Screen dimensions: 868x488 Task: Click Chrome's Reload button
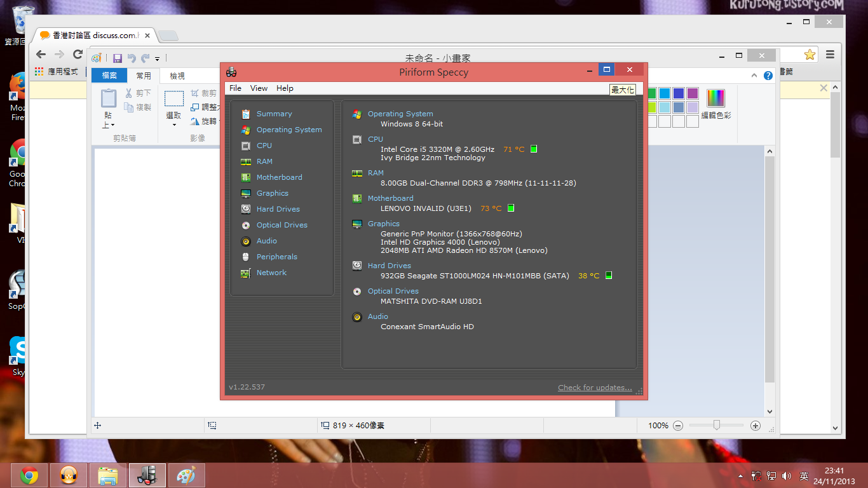78,55
